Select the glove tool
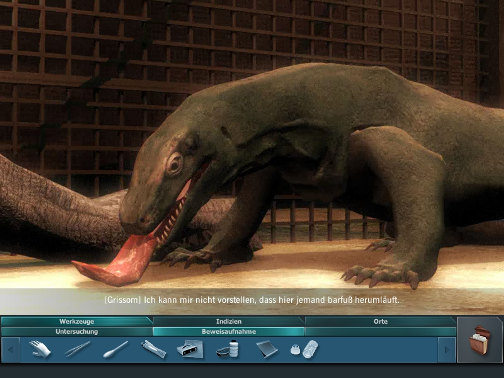 [40, 349]
